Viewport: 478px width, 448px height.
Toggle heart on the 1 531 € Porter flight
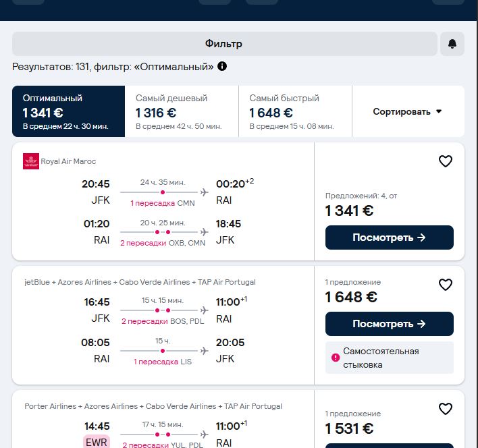pyautogui.click(x=446, y=409)
